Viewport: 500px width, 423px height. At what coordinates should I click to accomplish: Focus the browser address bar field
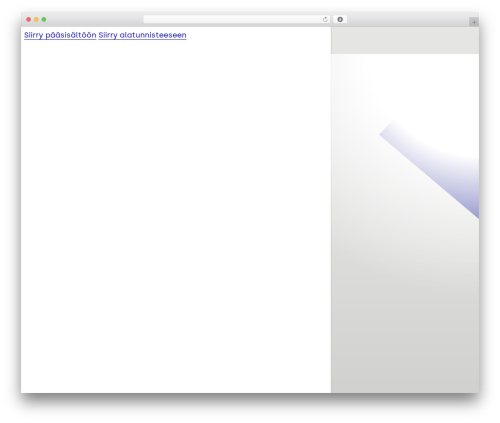pyautogui.click(x=236, y=20)
